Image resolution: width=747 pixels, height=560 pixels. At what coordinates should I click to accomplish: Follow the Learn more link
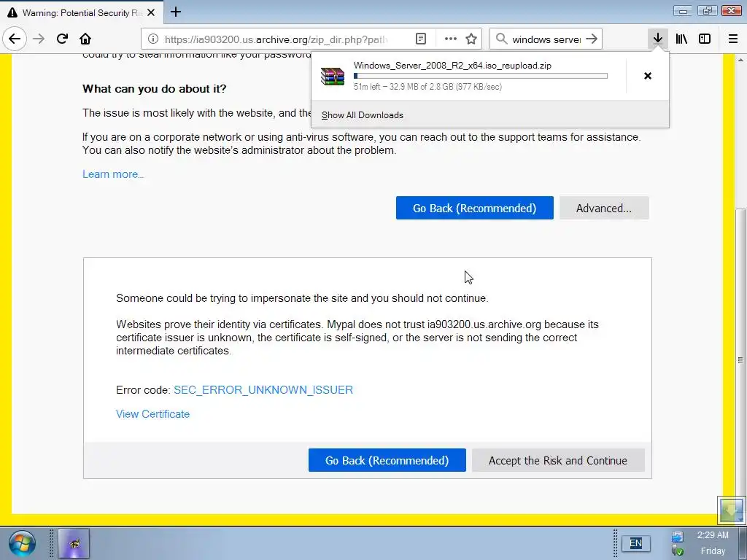pos(113,174)
